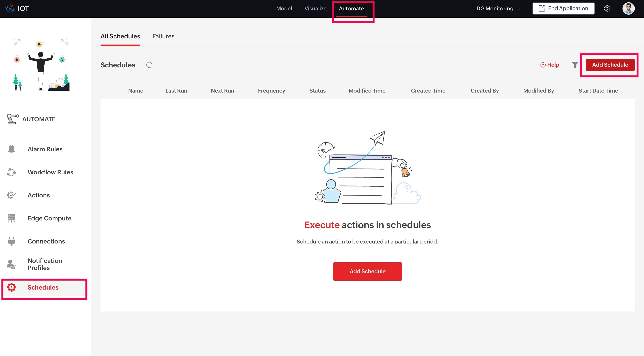Click the centered Add Schedule button
Viewport: 644px width, 356px height.
(x=367, y=271)
